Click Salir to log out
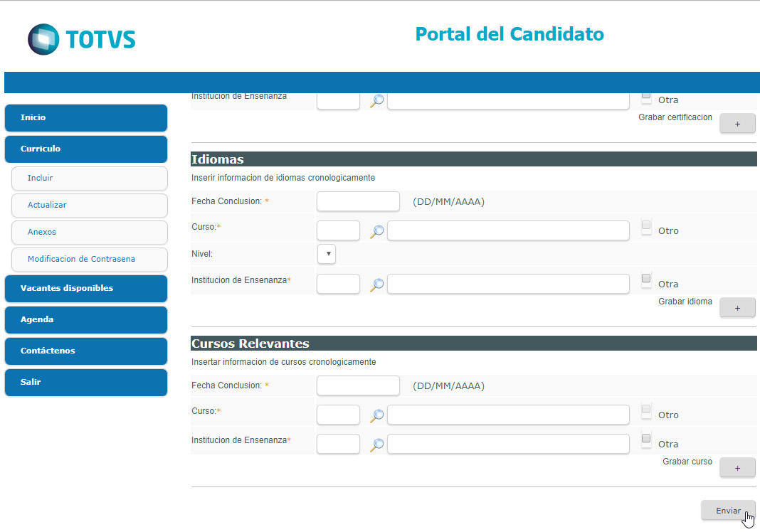 [x=86, y=383]
